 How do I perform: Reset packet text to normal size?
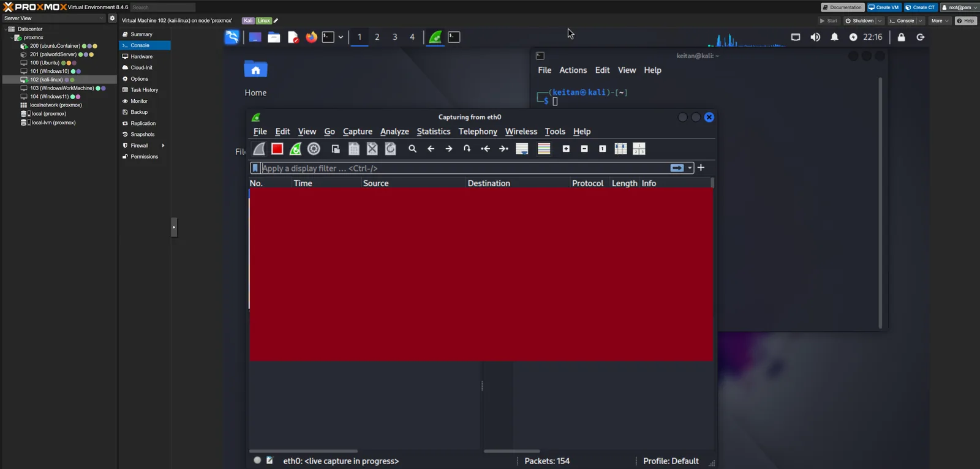603,149
